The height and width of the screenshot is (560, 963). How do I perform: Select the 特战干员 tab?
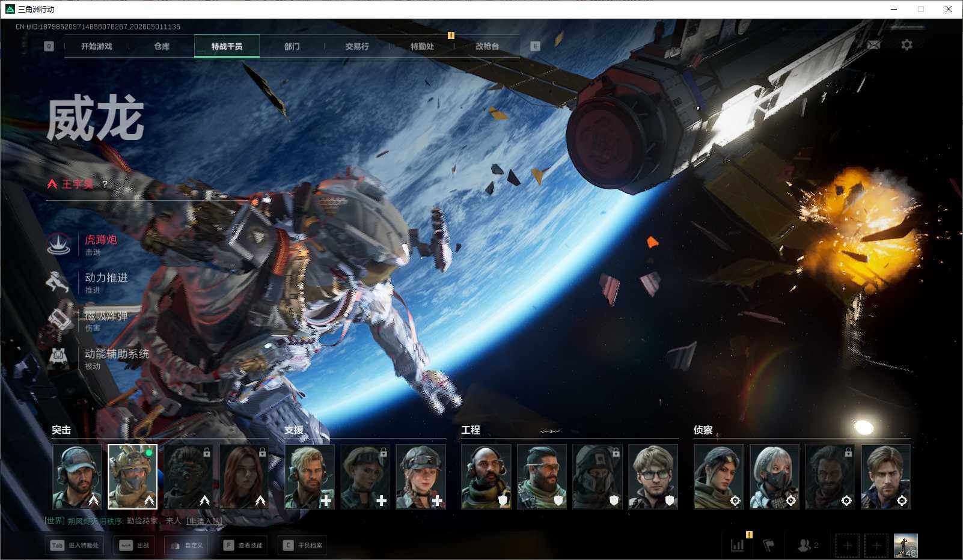coord(227,46)
